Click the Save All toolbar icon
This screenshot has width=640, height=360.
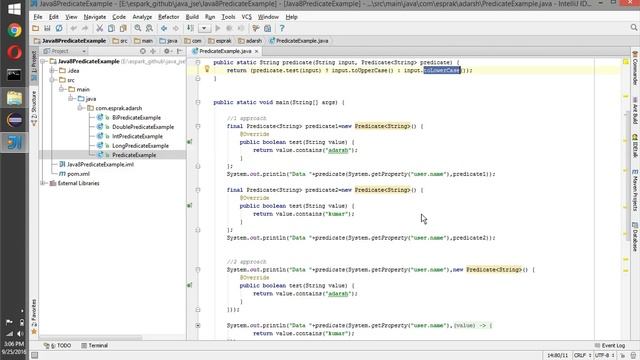coord(47,28)
